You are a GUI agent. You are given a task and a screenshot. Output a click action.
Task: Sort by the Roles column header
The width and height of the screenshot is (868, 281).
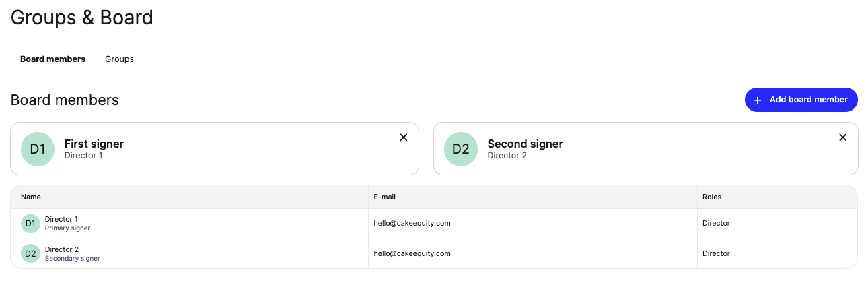[712, 197]
